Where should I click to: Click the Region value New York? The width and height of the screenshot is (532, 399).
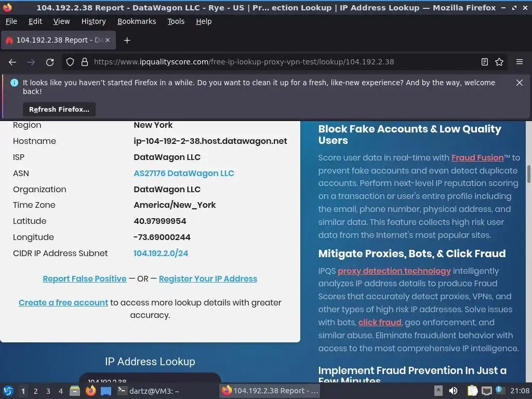(153, 125)
